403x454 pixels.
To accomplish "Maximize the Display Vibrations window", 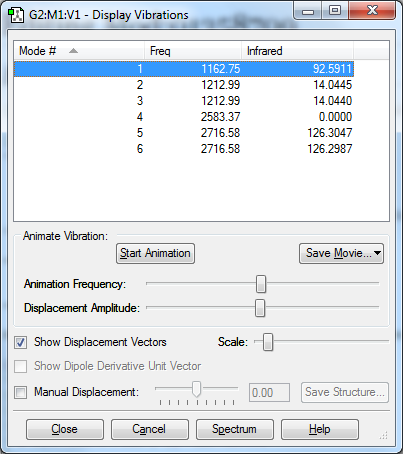I will (x=335, y=10).
